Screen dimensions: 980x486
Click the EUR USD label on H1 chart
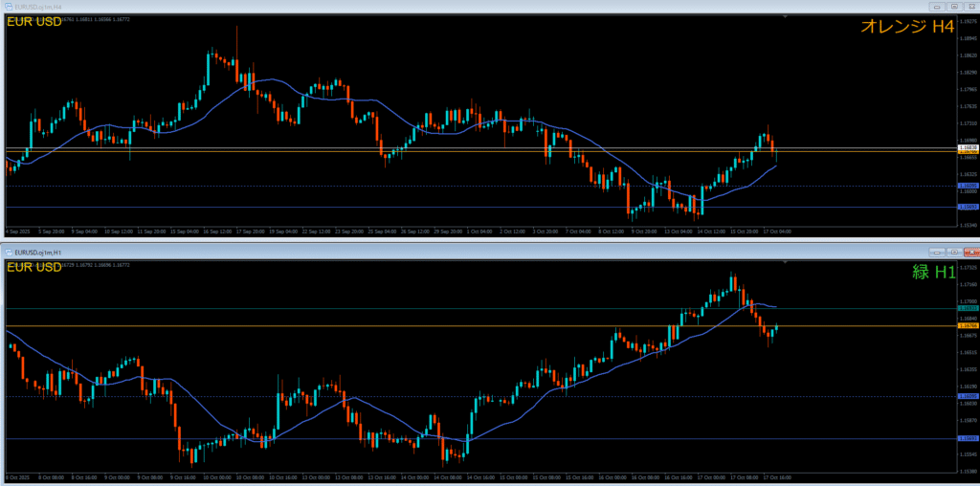point(34,267)
